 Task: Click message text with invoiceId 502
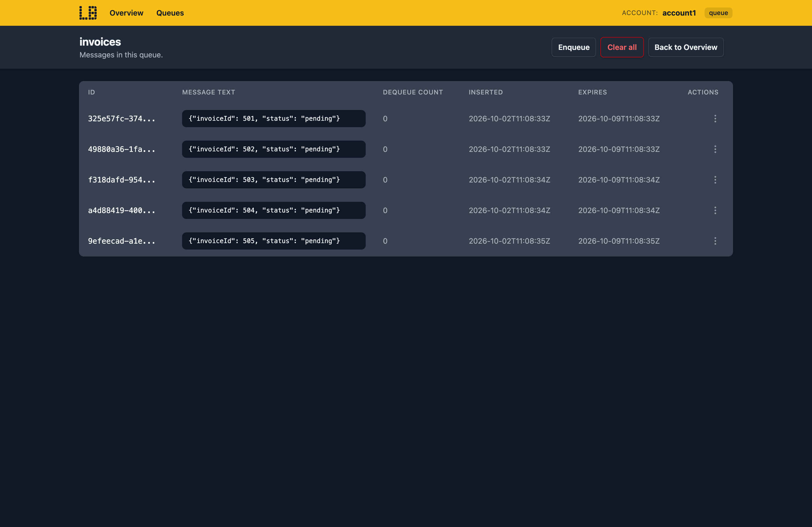click(x=274, y=149)
